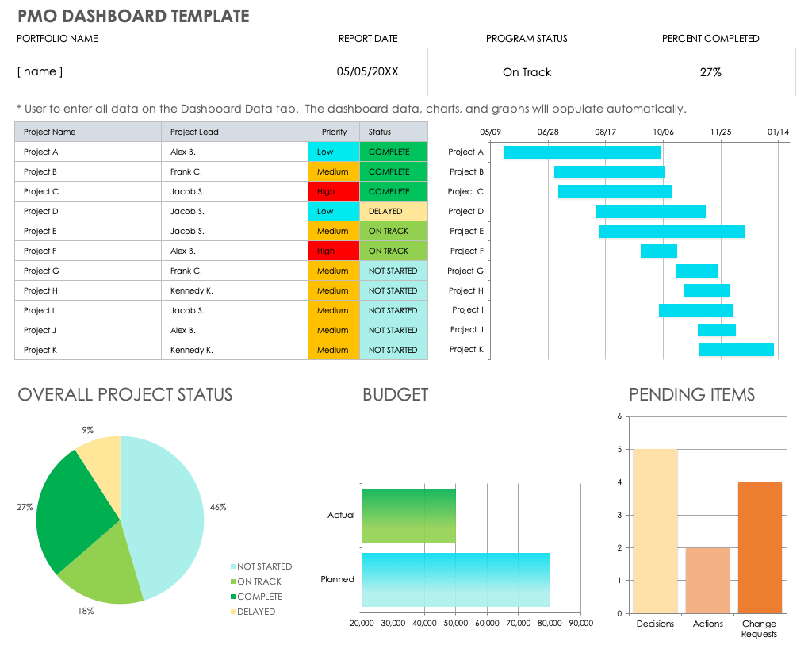Select the COMPLETE entry in pie legend
Screen dimensions: 812x664
click(259, 597)
